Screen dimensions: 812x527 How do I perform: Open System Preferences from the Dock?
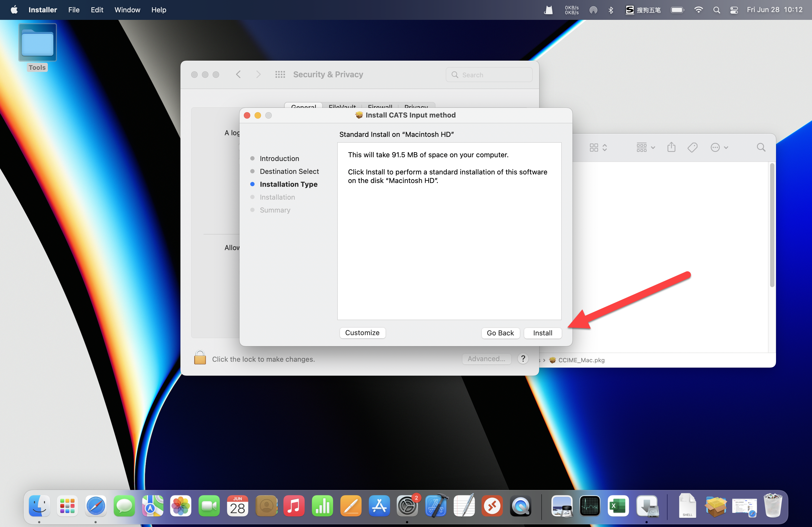407,506
